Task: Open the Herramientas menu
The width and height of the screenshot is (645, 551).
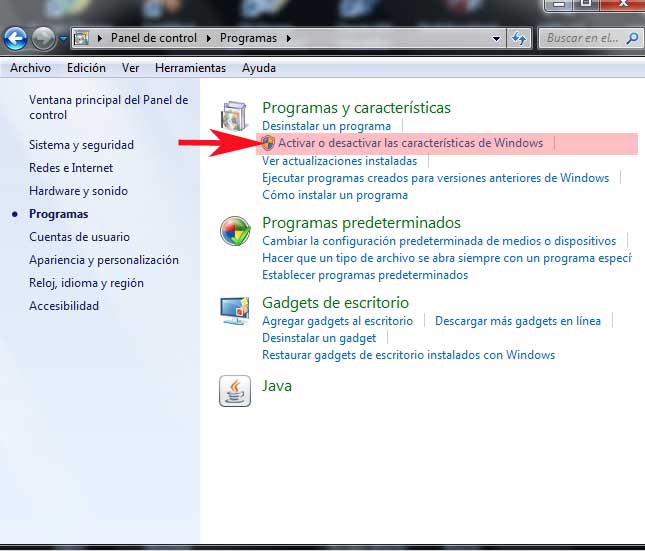Action: pyautogui.click(x=190, y=68)
